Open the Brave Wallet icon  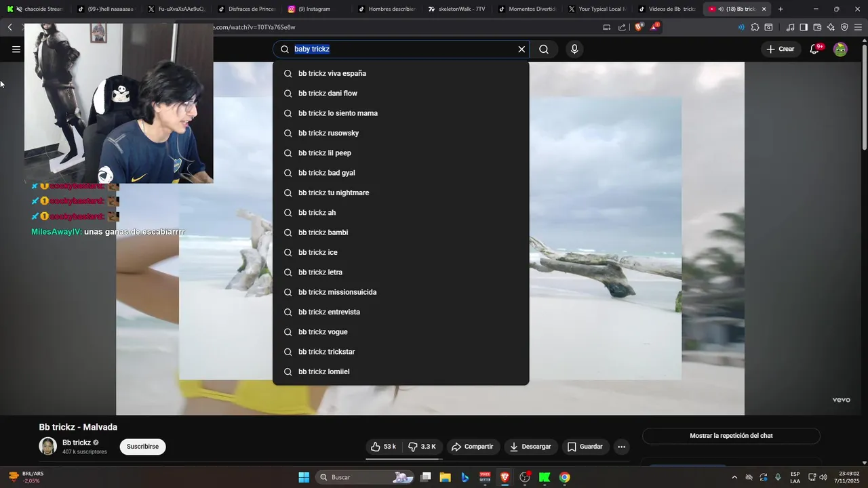817,27
